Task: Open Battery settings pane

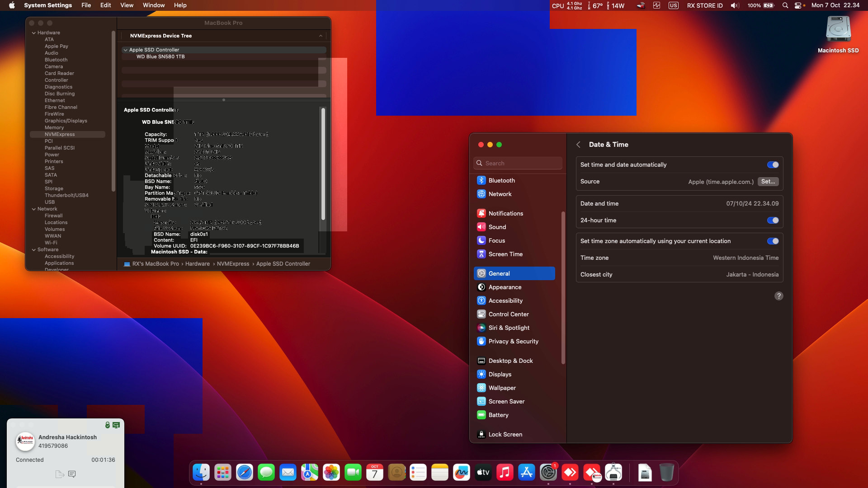Action: click(514, 415)
